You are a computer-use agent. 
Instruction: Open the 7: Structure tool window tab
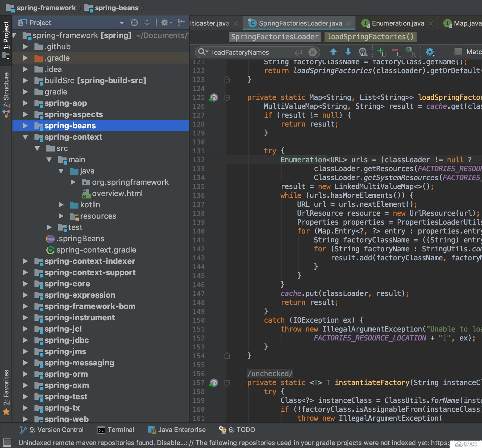pyautogui.click(x=6, y=94)
